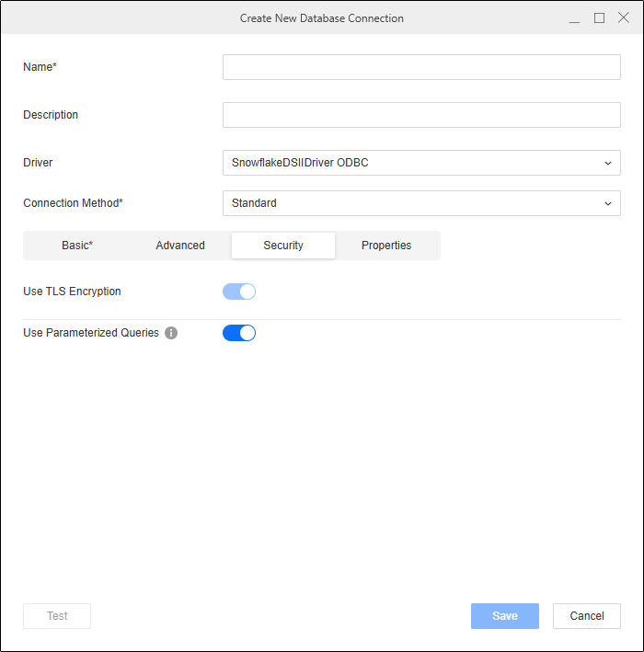Click into the Description text box
Image resolution: width=644 pixels, height=652 pixels.
421,115
